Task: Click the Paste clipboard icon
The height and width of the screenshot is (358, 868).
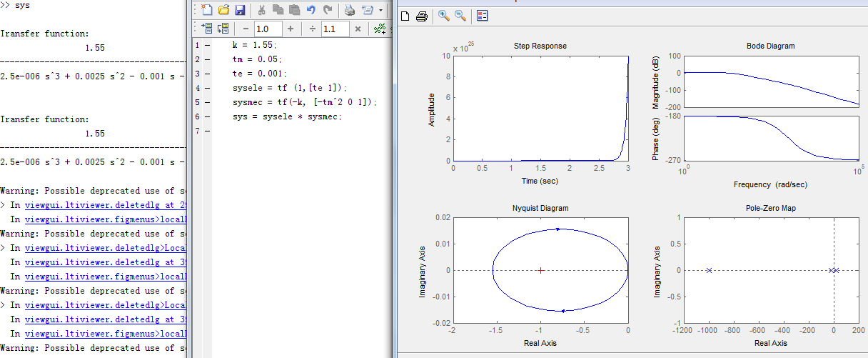Action: [x=293, y=10]
